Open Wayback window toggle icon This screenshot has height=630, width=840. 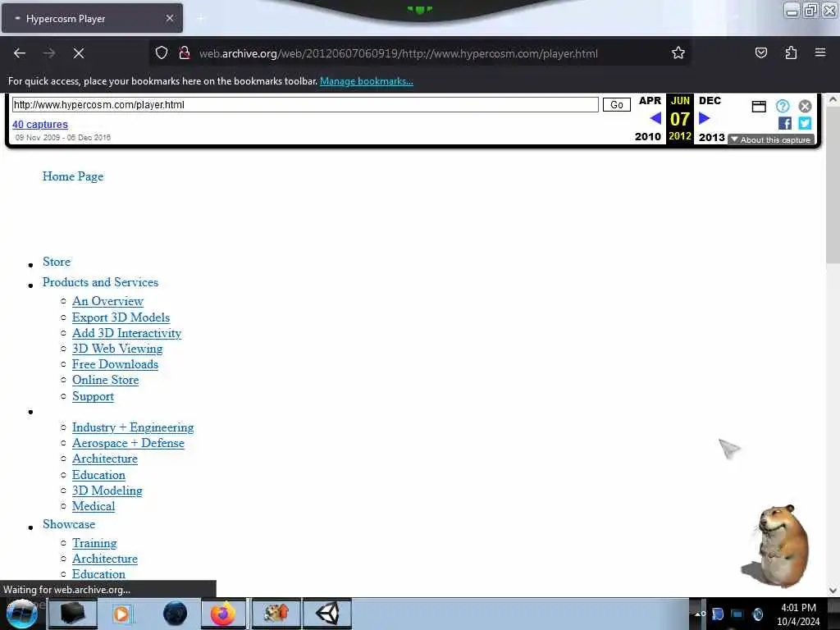759,106
